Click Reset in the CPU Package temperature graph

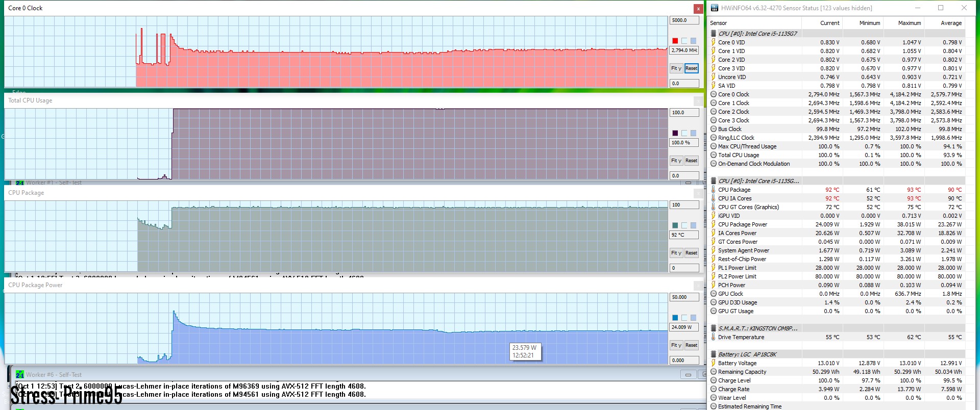click(691, 253)
